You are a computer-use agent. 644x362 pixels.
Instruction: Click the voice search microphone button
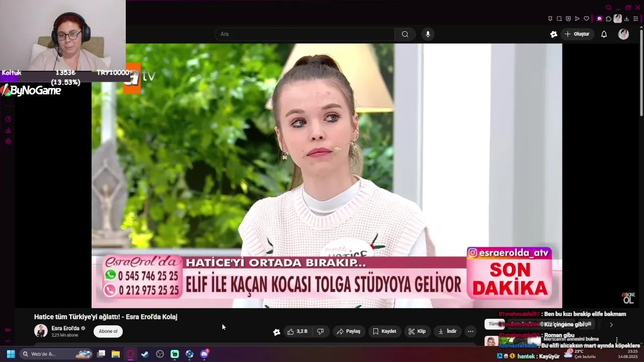(428, 34)
